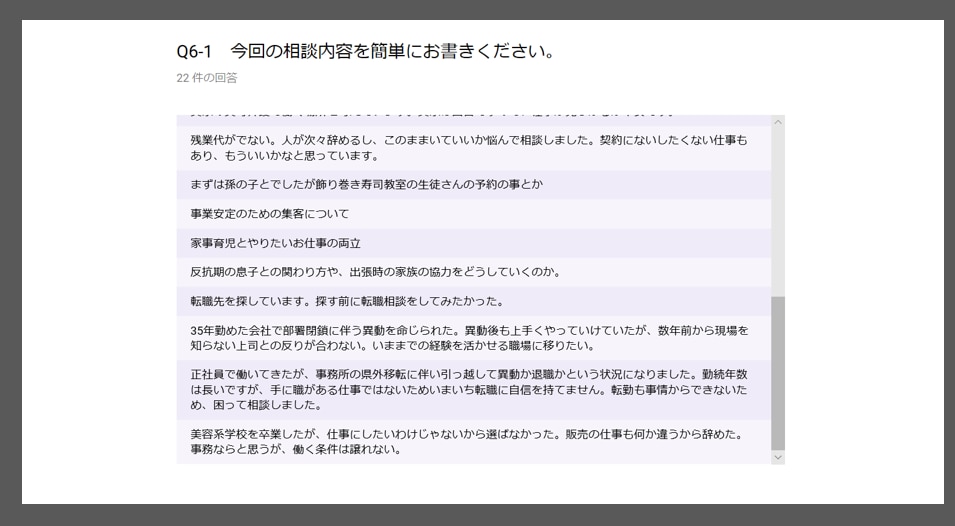Viewport: 955px width, 526px height.
Task: Click the scrollbar down arrow
Action: pos(778,457)
